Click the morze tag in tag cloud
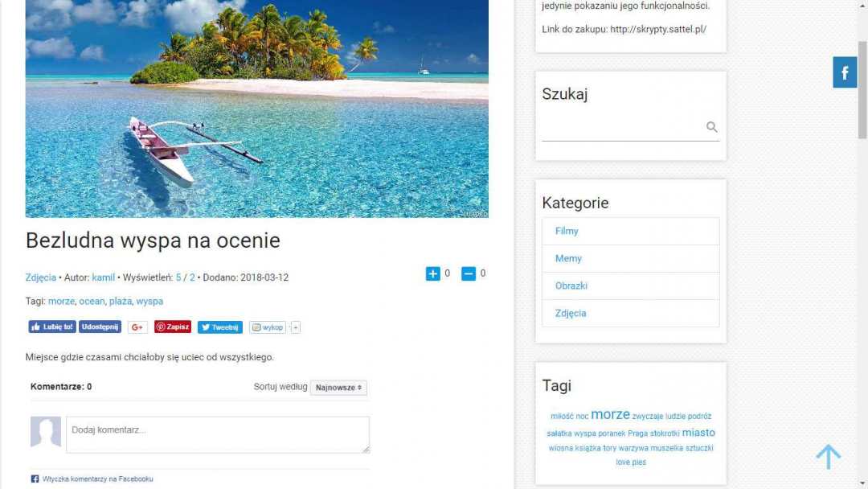Screen dimensions: 868x489 [x=610, y=414]
